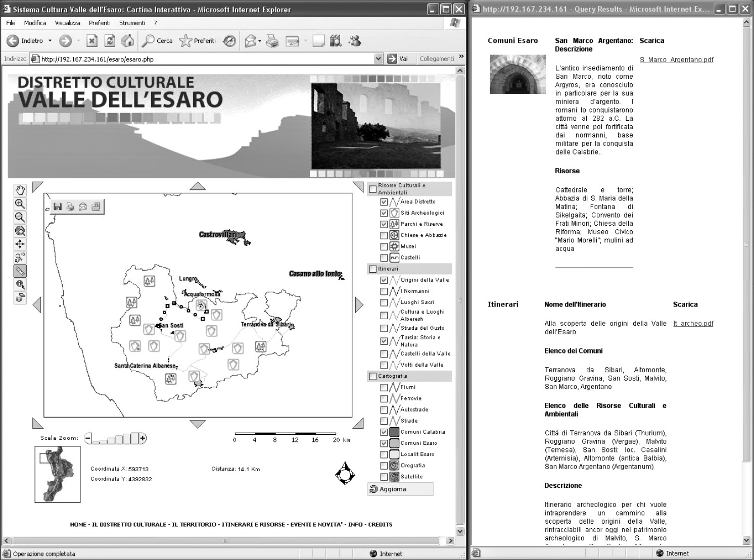Click the compass rose icon
The image size is (754, 560).
[x=345, y=473]
